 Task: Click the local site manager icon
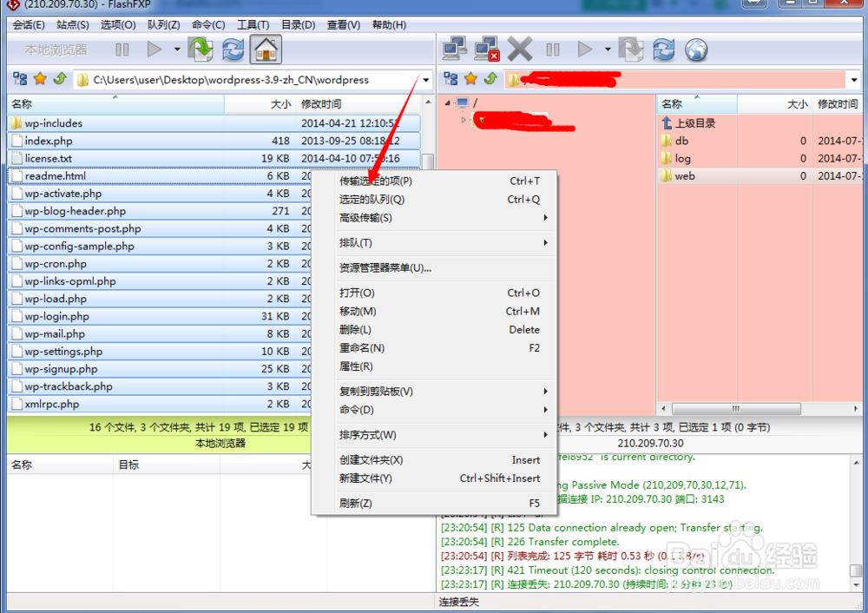point(20,79)
